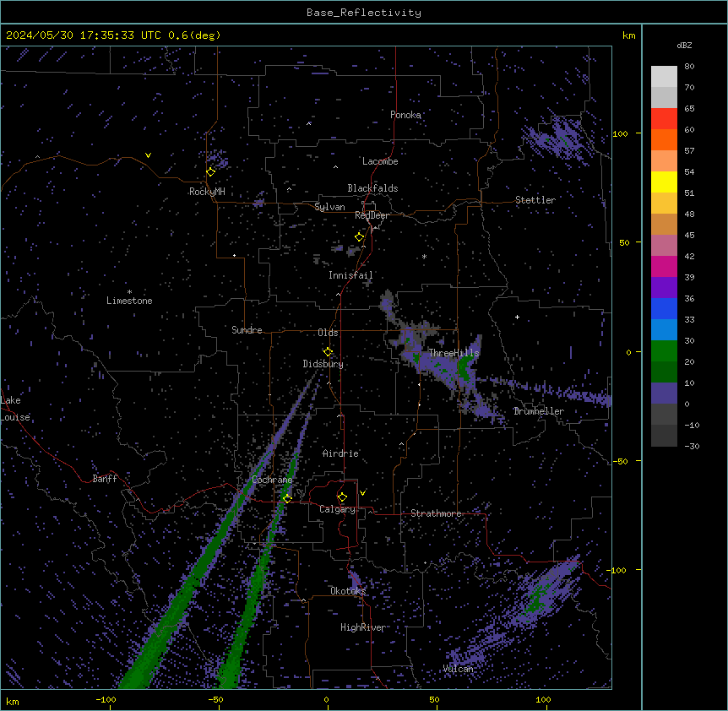Click the yellow V marker east of Calgary
Screen dimensions: 728x711
(x=362, y=493)
